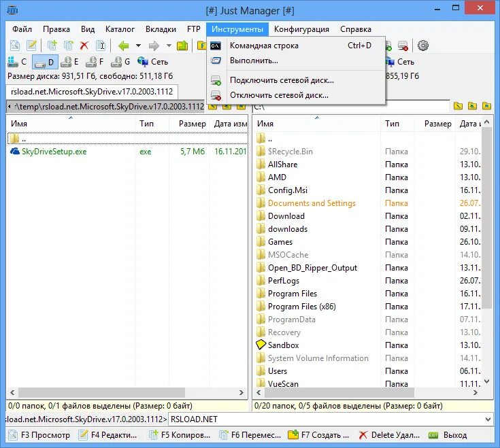Click the Up one folder toolbar icon
The width and height of the screenshot is (500, 448).
coord(182,46)
